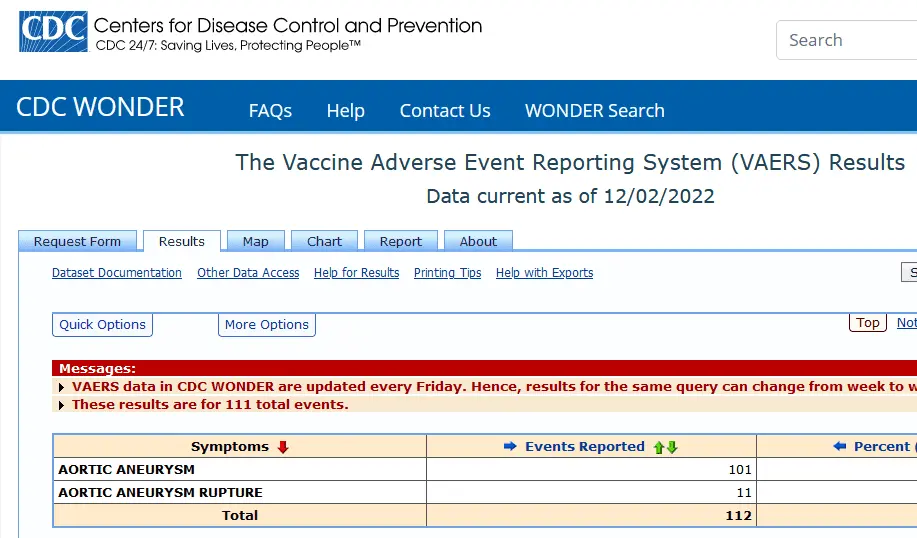Screen dimensions: 917x538
Task: Sort Events Reported descending with green down arrow
Action: 672,447
